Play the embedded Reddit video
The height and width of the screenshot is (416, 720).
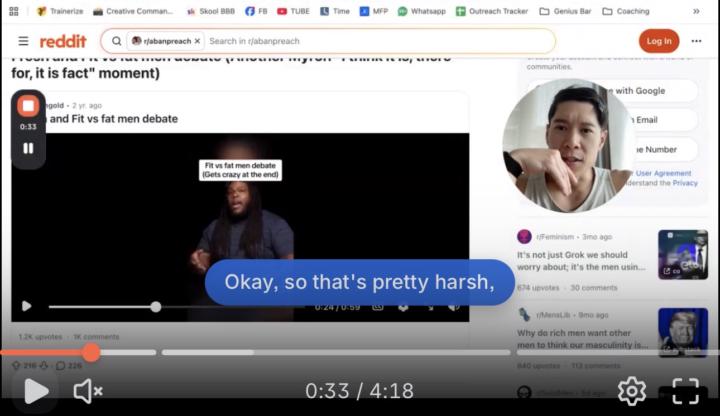(x=27, y=306)
